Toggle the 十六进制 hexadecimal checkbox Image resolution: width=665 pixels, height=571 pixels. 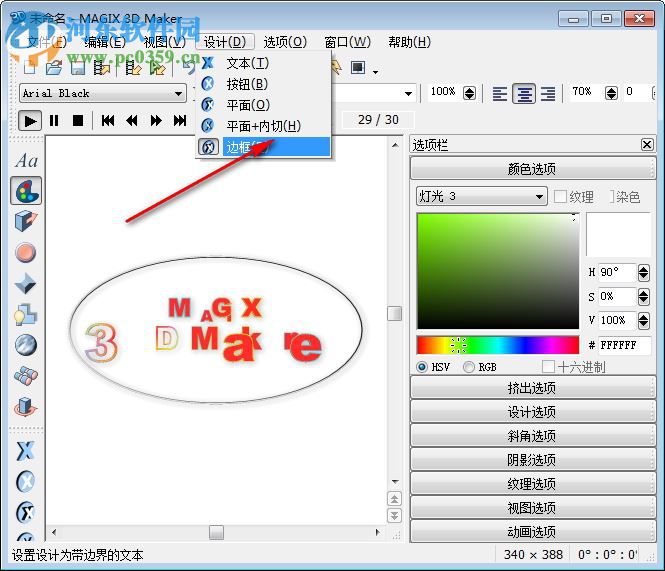(548, 367)
